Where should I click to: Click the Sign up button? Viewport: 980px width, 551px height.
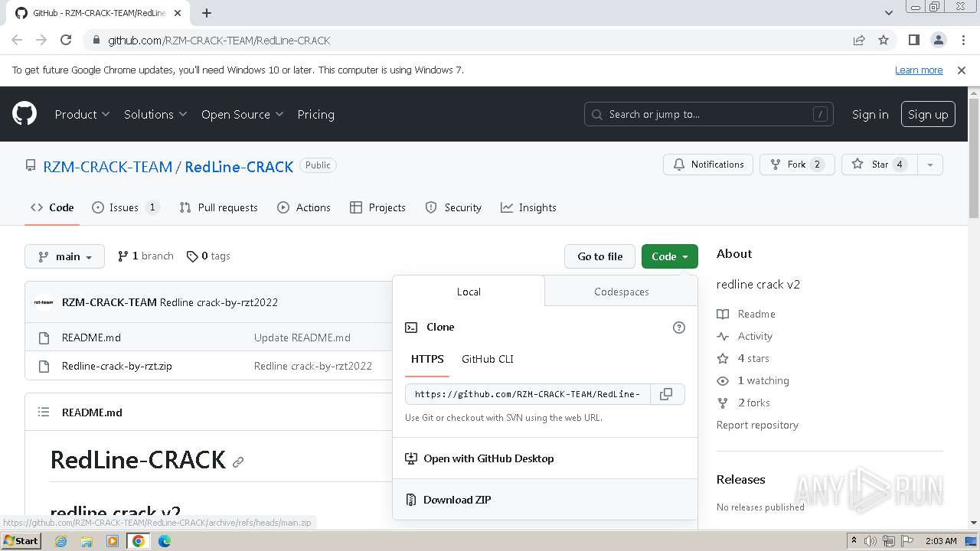click(x=928, y=114)
